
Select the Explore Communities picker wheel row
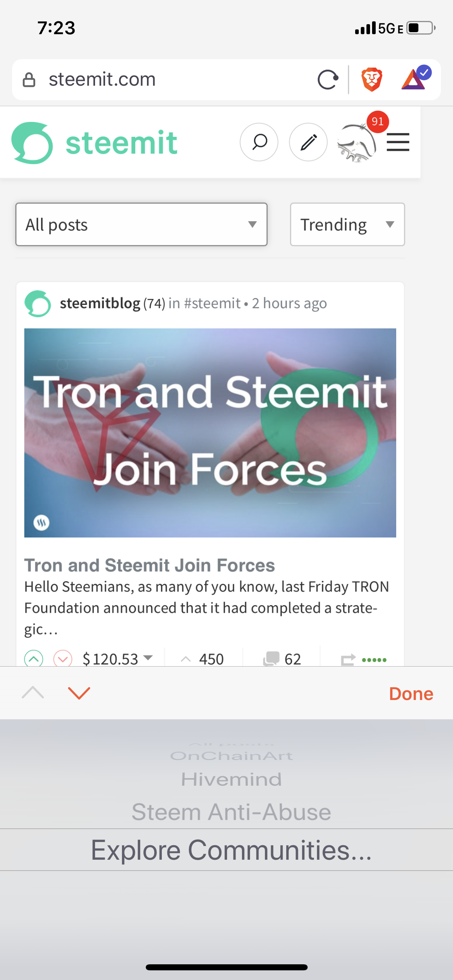tap(231, 850)
